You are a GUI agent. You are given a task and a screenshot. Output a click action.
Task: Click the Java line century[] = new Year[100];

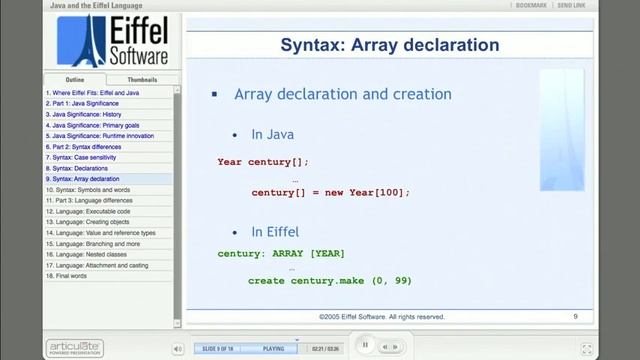point(331,193)
